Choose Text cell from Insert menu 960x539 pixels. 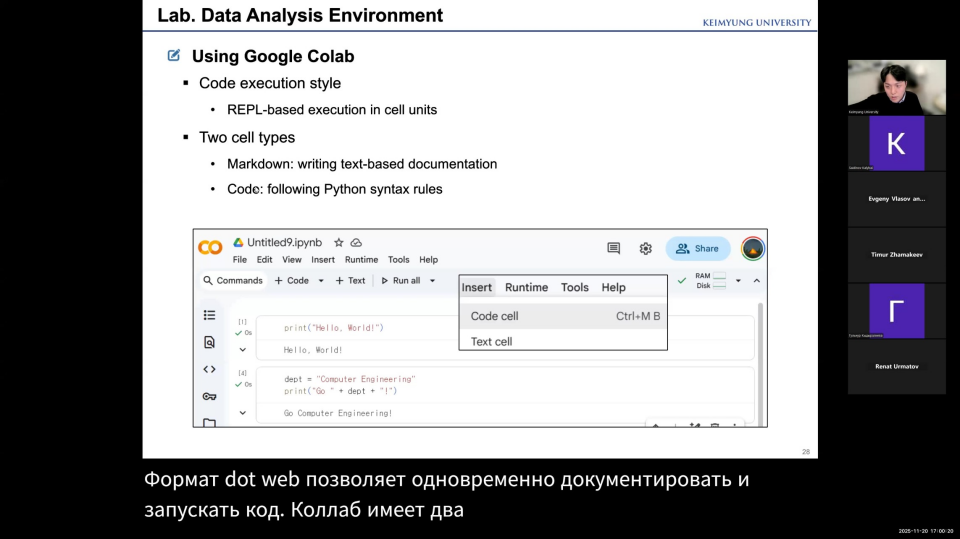pos(491,342)
